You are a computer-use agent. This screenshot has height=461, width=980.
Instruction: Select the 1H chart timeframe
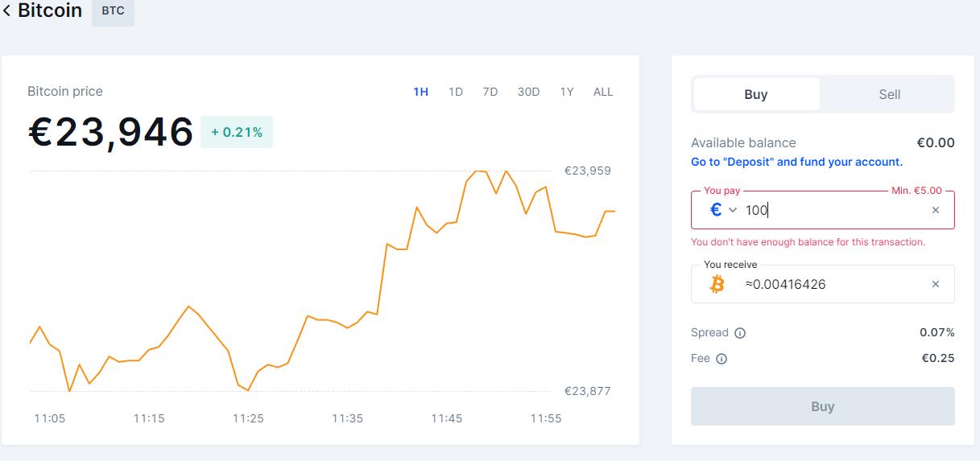click(420, 92)
